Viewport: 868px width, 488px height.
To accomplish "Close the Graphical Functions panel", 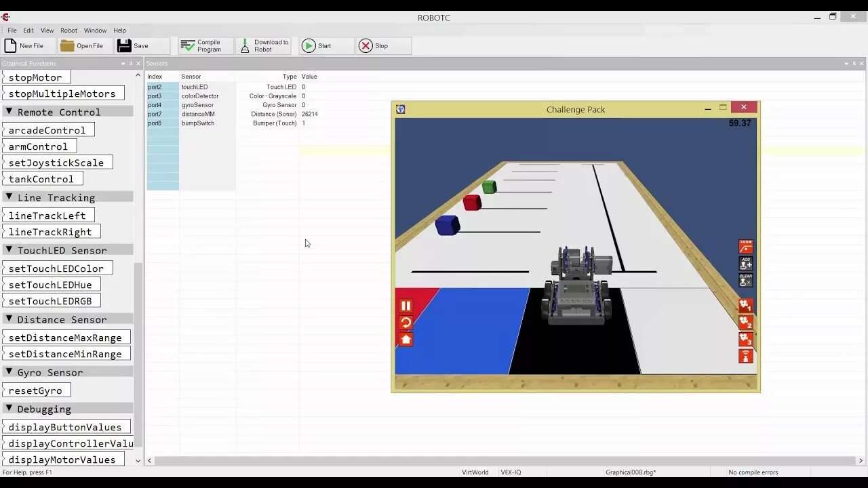I will click(x=139, y=64).
